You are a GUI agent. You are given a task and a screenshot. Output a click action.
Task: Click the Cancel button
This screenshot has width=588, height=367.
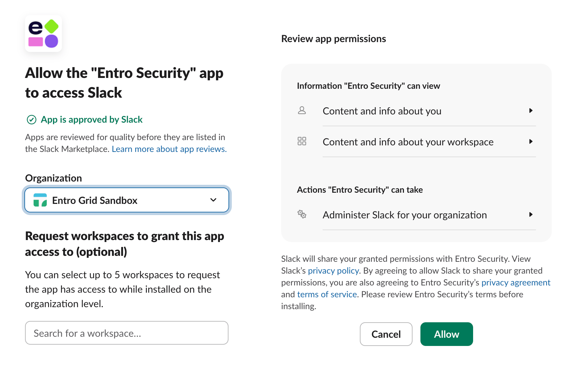click(x=386, y=334)
